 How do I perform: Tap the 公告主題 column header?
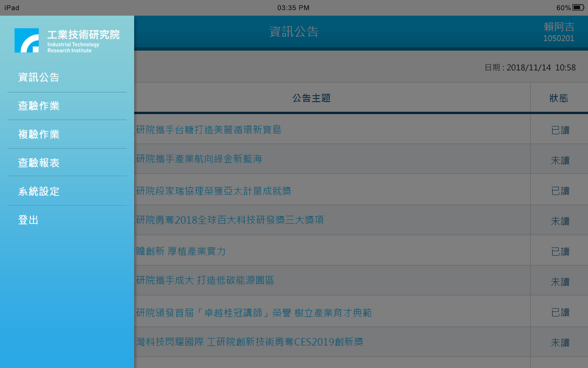coord(311,98)
